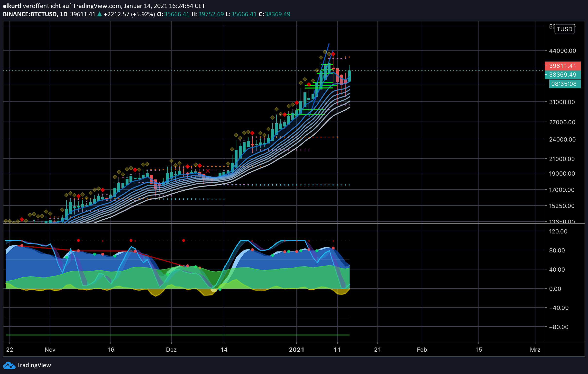Click the 19000.00 price scale label
The height and width of the screenshot is (374, 588).
[x=562, y=174]
